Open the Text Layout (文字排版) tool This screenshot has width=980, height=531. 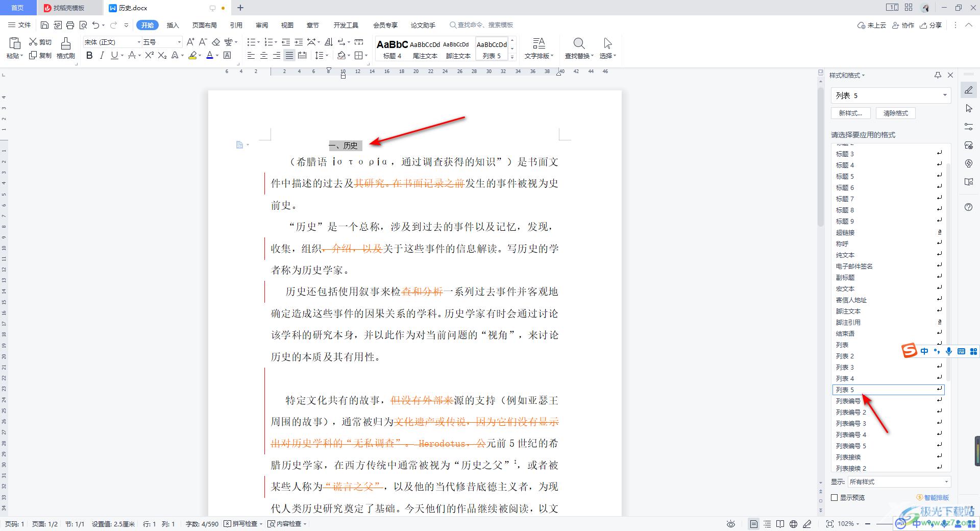(x=539, y=49)
